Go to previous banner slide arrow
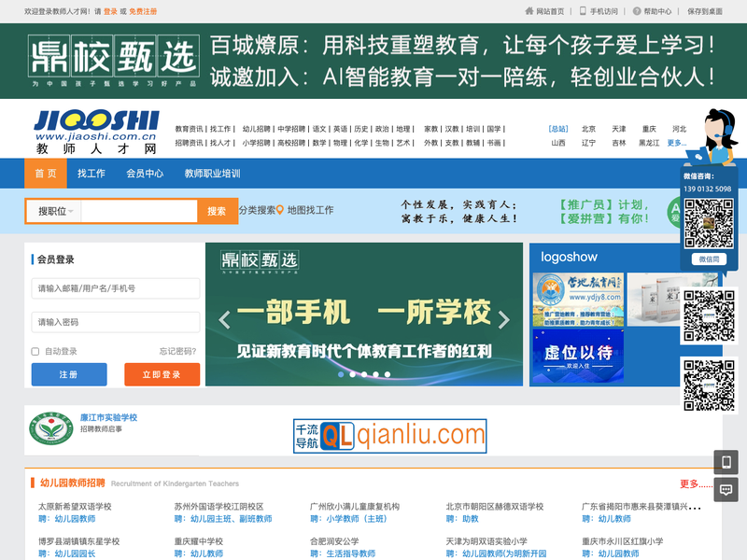The width and height of the screenshot is (747, 560). click(224, 320)
